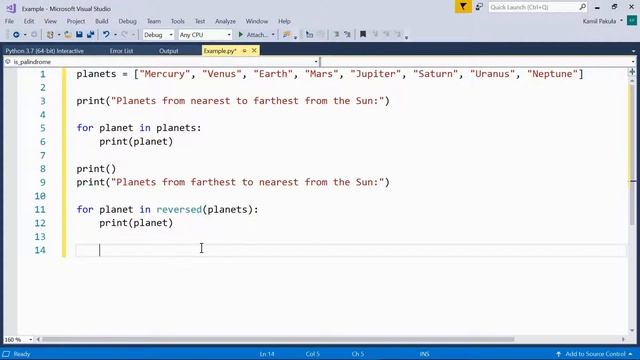
Task: Expand the Attach button dropdown arrow
Action: (x=273, y=35)
